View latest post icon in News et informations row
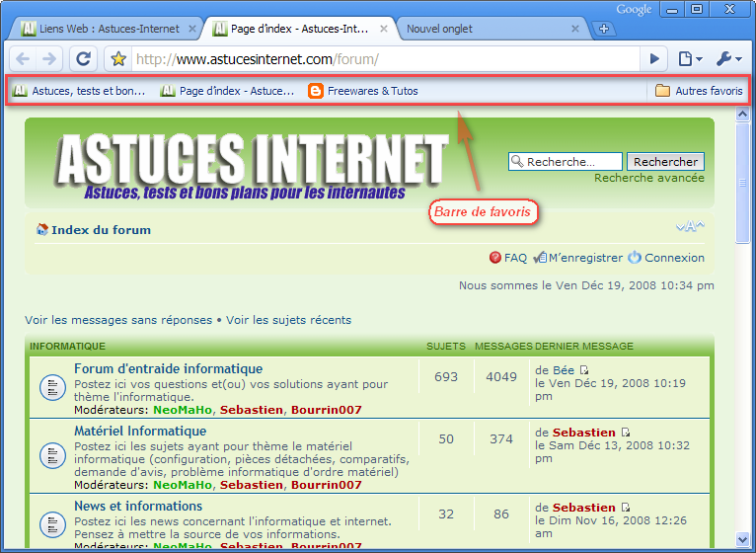756x553 pixels. pos(626,508)
